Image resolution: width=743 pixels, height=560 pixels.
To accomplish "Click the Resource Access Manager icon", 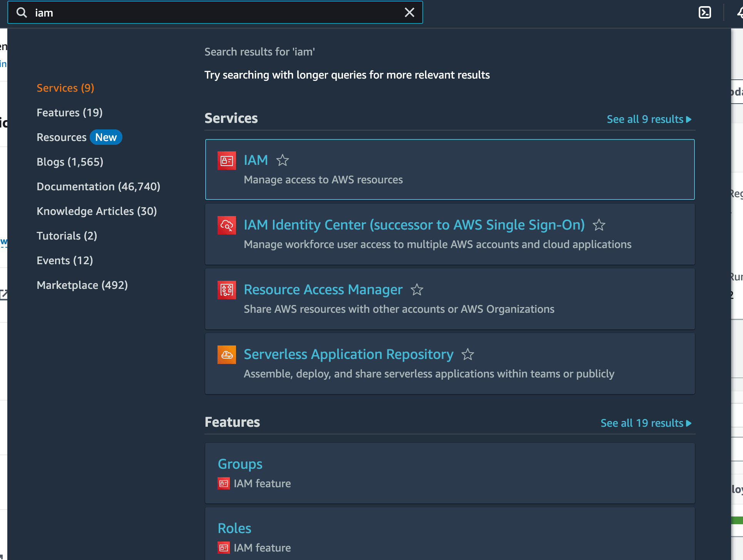I will coord(226,290).
